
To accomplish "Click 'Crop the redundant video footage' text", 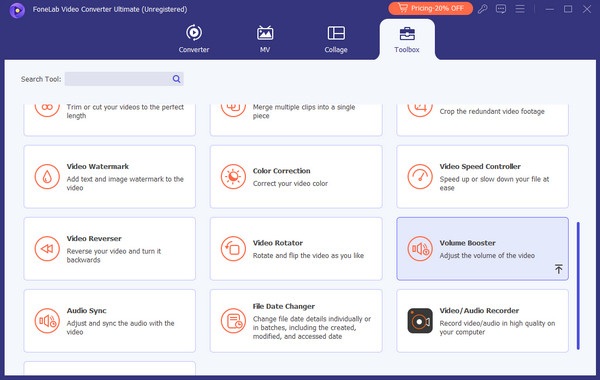I will click(x=492, y=111).
